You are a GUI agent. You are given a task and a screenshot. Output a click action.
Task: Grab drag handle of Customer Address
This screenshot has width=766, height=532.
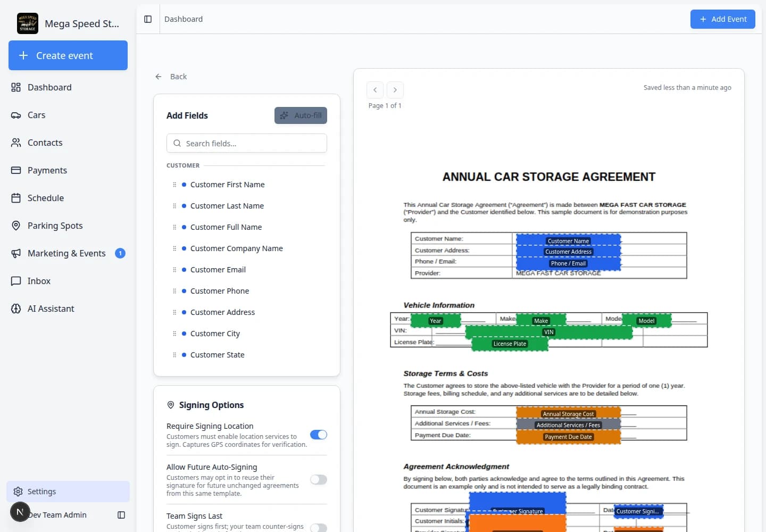(x=174, y=312)
